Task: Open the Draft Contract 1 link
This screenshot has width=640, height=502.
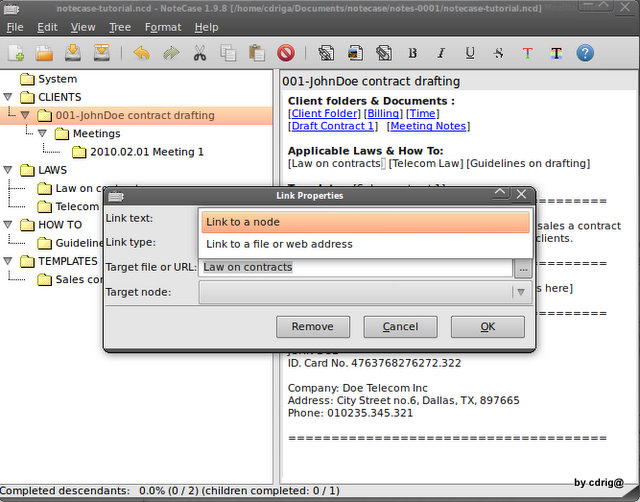Action: tap(333, 126)
